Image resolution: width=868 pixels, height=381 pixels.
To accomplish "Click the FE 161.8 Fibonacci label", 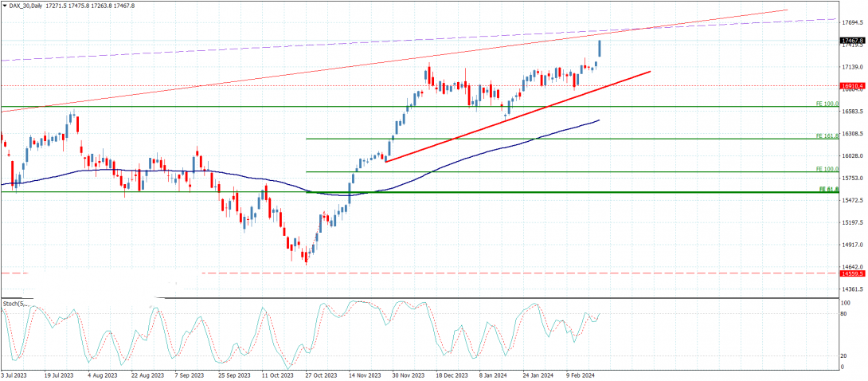I will [828, 136].
